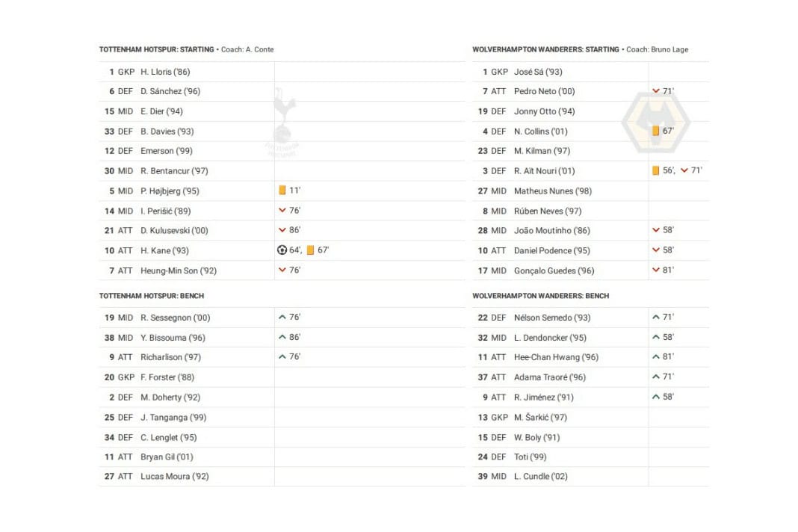Click the yellow card in H. Kane's row

tap(310, 250)
